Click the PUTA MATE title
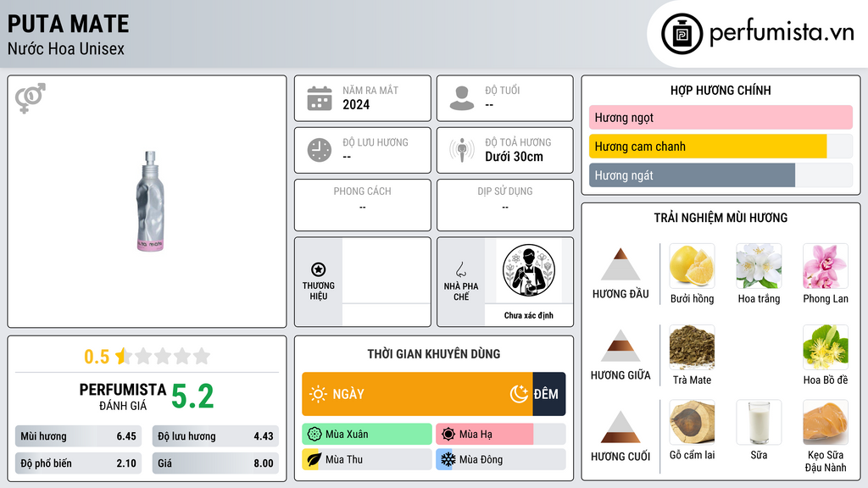 68,24
